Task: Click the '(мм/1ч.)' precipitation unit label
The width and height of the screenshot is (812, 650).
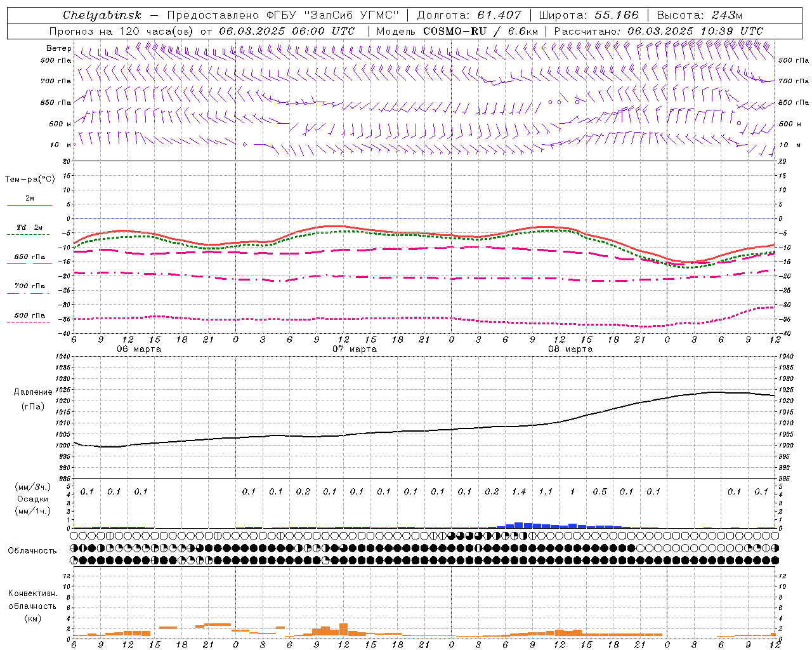Action: coord(33,511)
